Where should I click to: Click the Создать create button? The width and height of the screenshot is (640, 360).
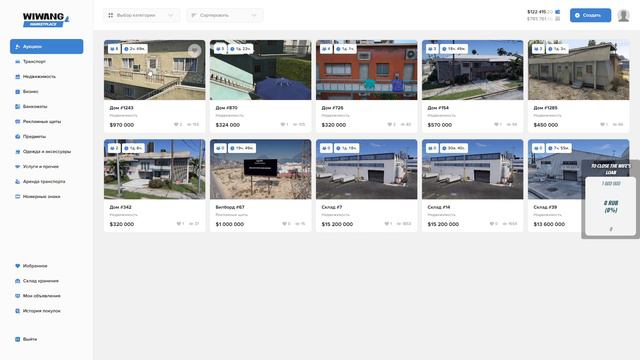coord(590,15)
